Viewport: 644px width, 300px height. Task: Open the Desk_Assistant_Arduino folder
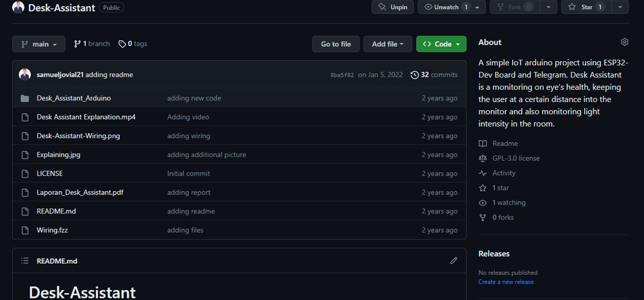point(73,98)
